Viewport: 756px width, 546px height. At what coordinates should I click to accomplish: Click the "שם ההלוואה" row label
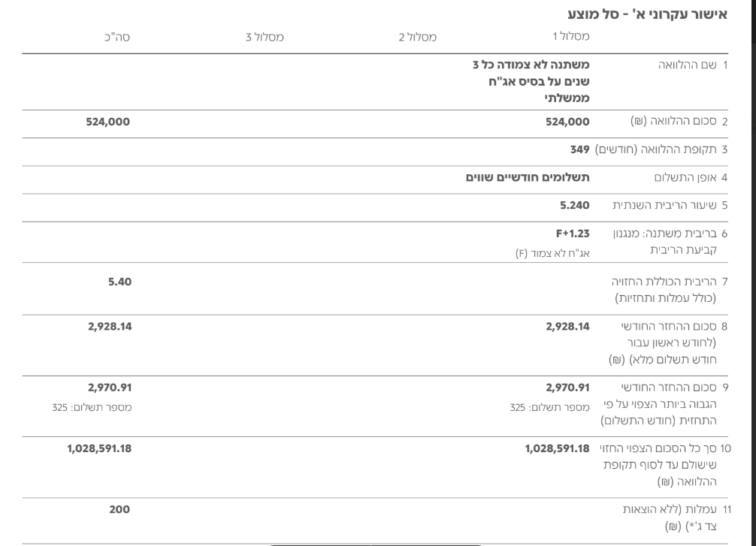point(691,65)
